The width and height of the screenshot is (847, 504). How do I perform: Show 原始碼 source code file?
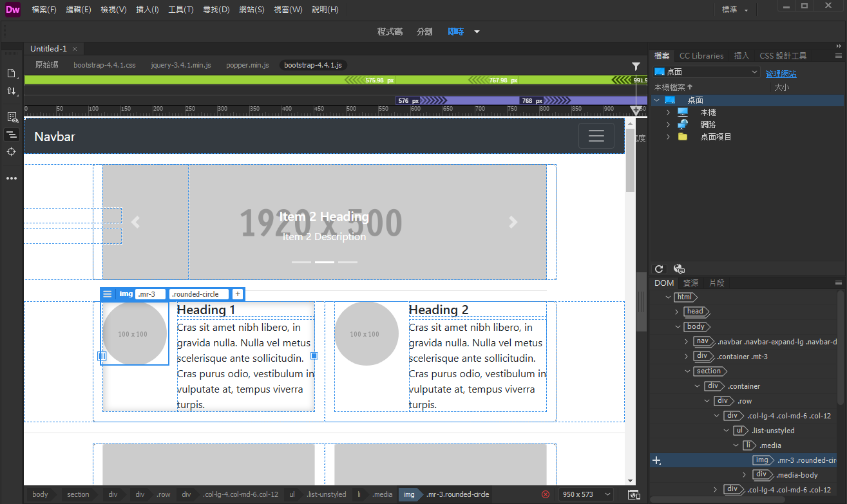[x=46, y=65]
